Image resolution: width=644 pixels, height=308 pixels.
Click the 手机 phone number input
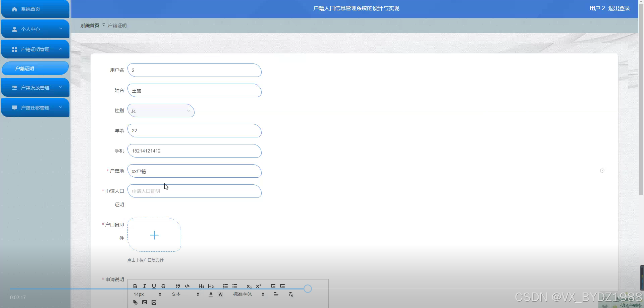coord(195,151)
